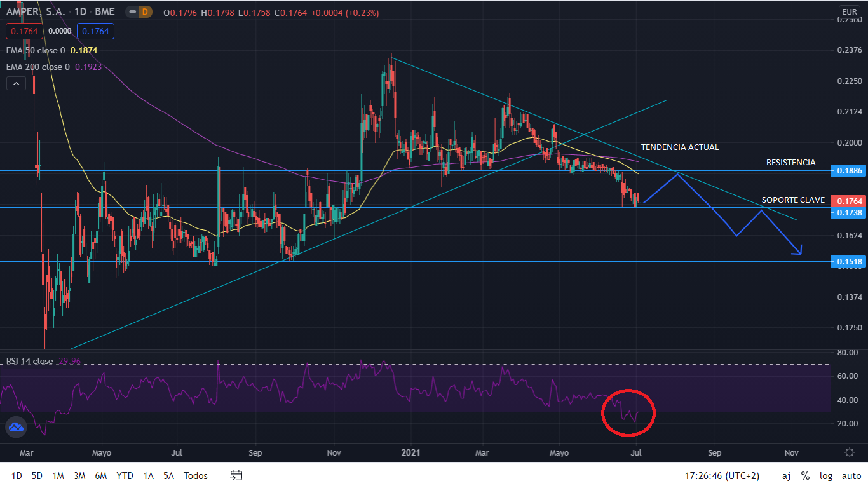Open timezone menu showing UTC+2

coord(722,475)
